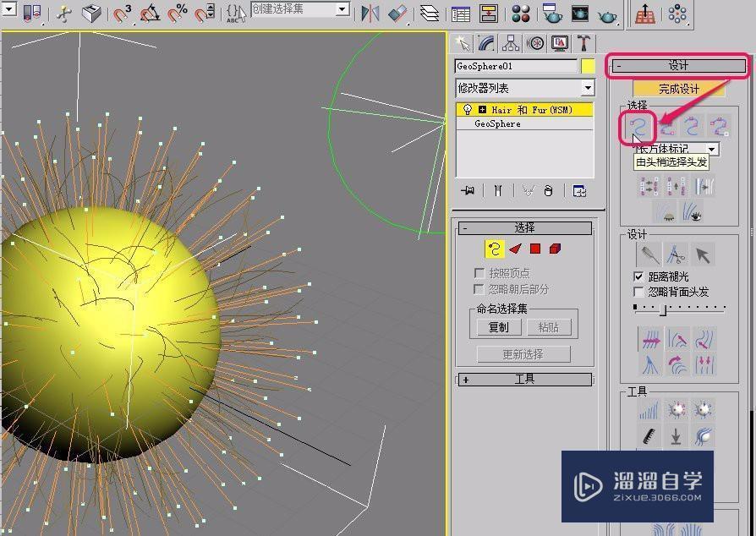Pick the hair brush design tool
Viewport: 756px width, 536px height.
pyautogui.click(x=649, y=254)
